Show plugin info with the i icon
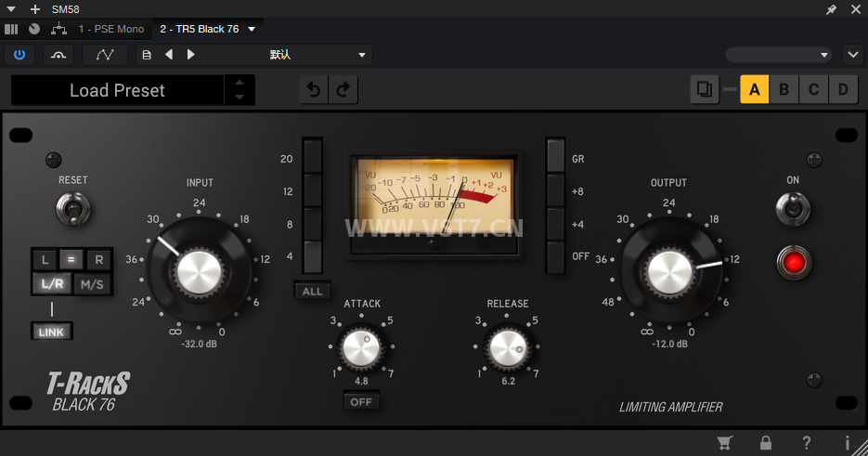Image resolution: width=868 pixels, height=456 pixels. click(x=847, y=443)
